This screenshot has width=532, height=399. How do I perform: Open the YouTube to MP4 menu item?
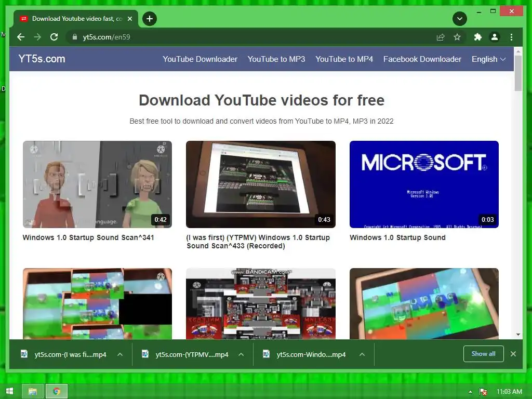pyautogui.click(x=344, y=59)
